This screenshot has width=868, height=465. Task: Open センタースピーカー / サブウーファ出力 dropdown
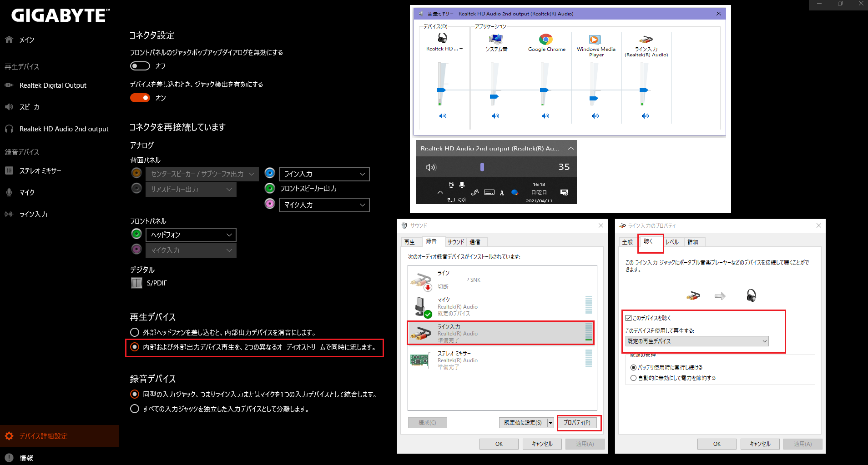[202, 174]
